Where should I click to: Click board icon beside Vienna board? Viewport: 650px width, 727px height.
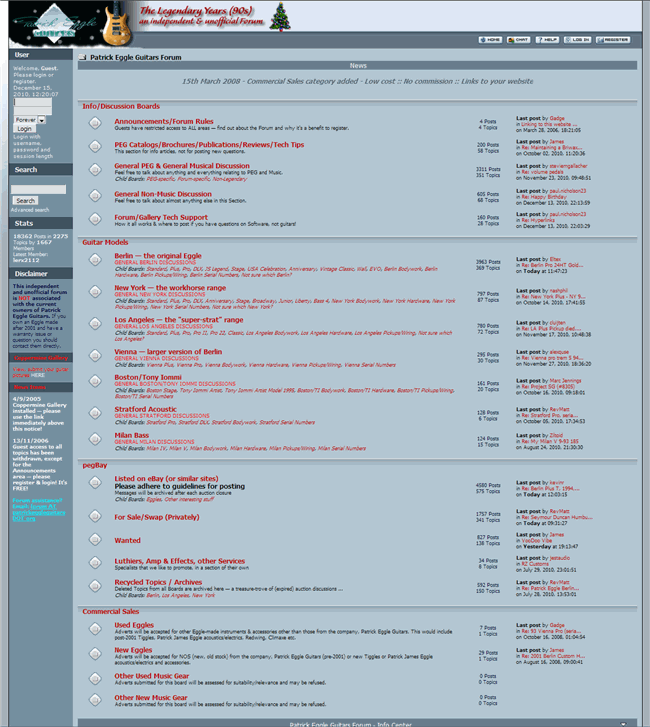click(95, 356)
